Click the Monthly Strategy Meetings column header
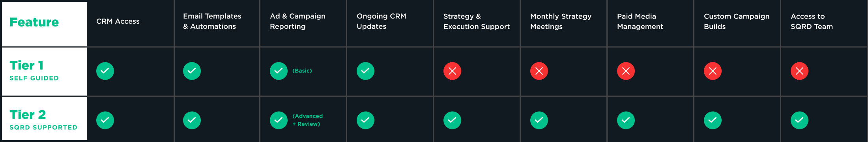Screen dimensions: 868x142 [x=561, y=21]
